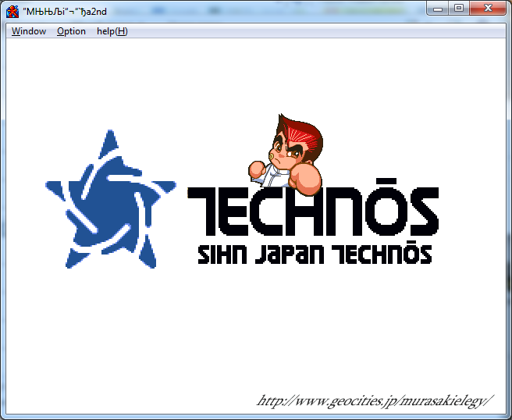Image resolution: width=512 pixels, height=420 pixels.
Task: Open the help(H) menu
Action: (x=112, y=31)
